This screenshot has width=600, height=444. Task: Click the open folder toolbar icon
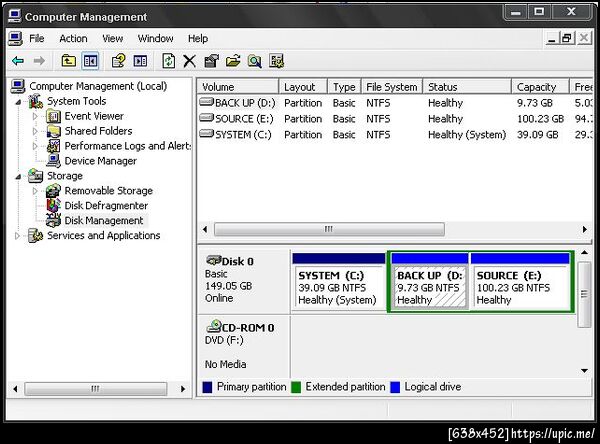click(233, 61)
